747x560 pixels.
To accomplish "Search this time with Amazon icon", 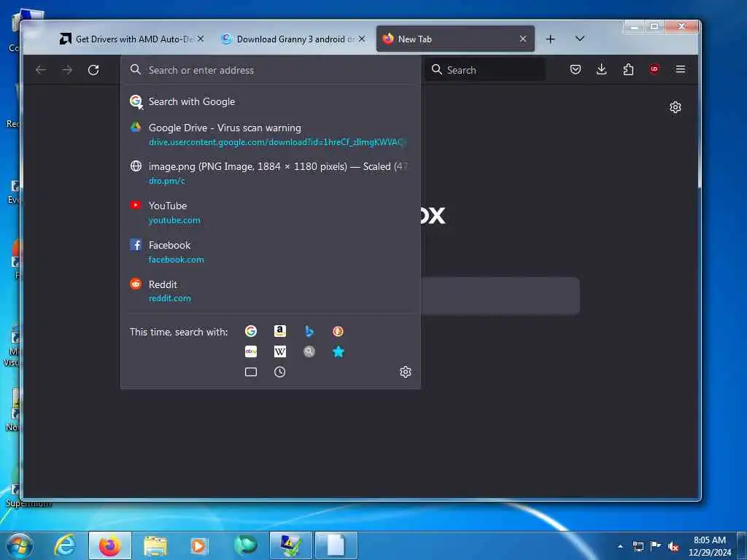I will point(280,331).
